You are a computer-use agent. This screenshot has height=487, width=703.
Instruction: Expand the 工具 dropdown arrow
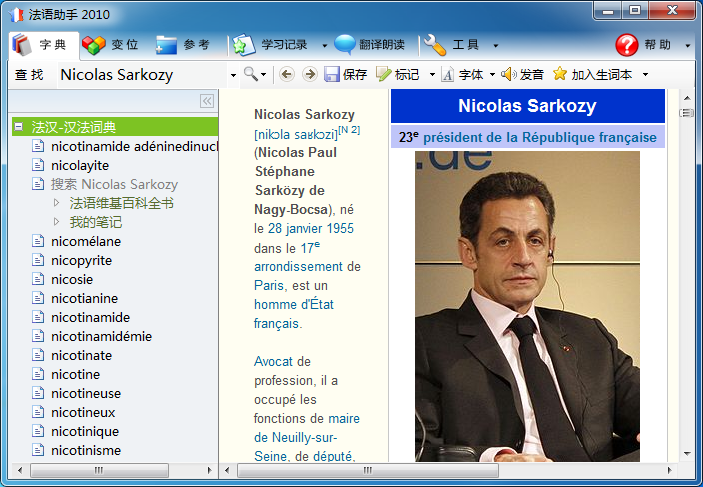coord(495,46)
